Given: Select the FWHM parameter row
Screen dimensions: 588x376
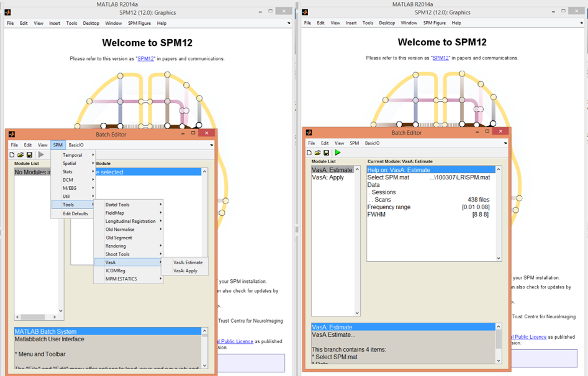Looking at the screenshot, I should pos(376,214).
